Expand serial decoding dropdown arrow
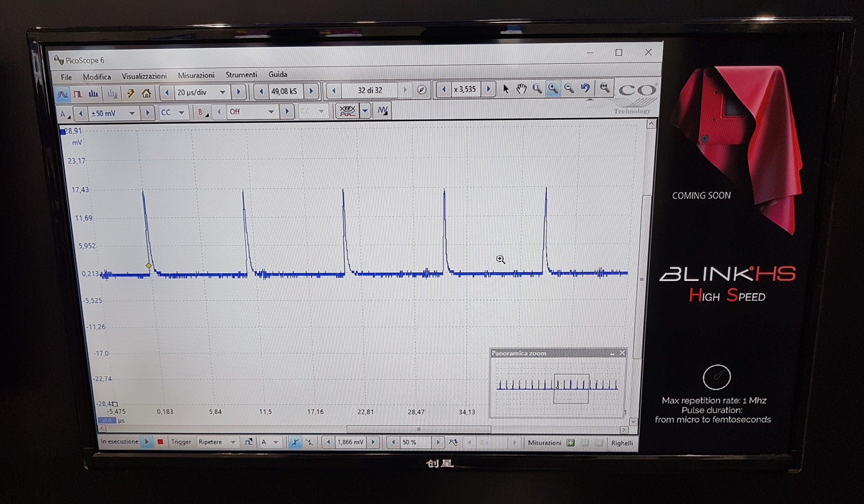864x504 pixels. [x=365, y=111]
